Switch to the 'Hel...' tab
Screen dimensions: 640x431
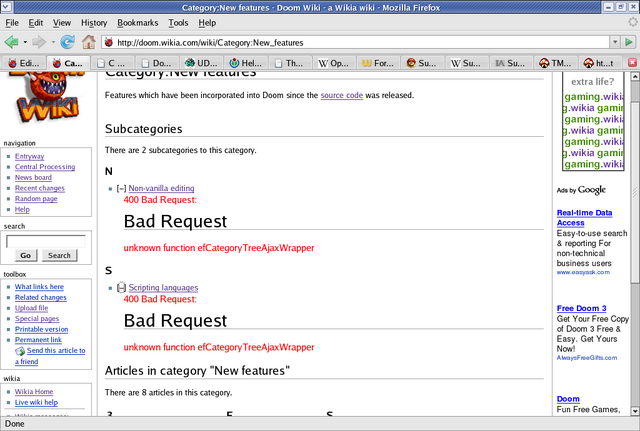click(x=246, y=63)
